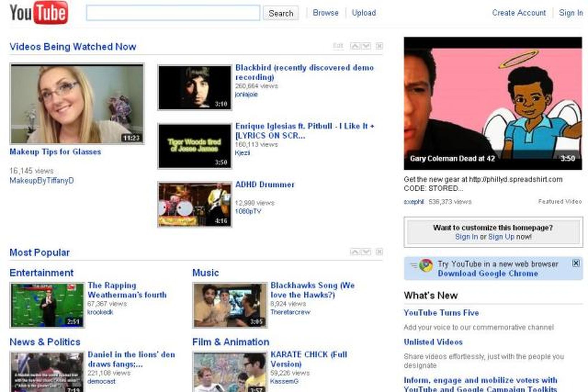Open the Music category heading

(205, 273)
